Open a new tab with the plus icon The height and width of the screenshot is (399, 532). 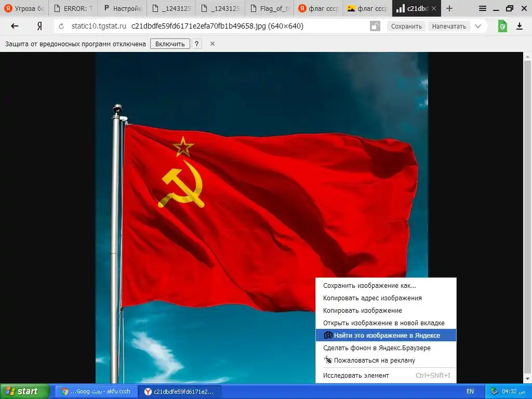coord(449,8)
